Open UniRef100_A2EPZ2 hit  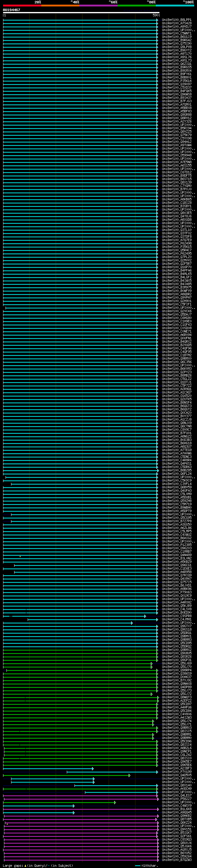click(176, 701)
